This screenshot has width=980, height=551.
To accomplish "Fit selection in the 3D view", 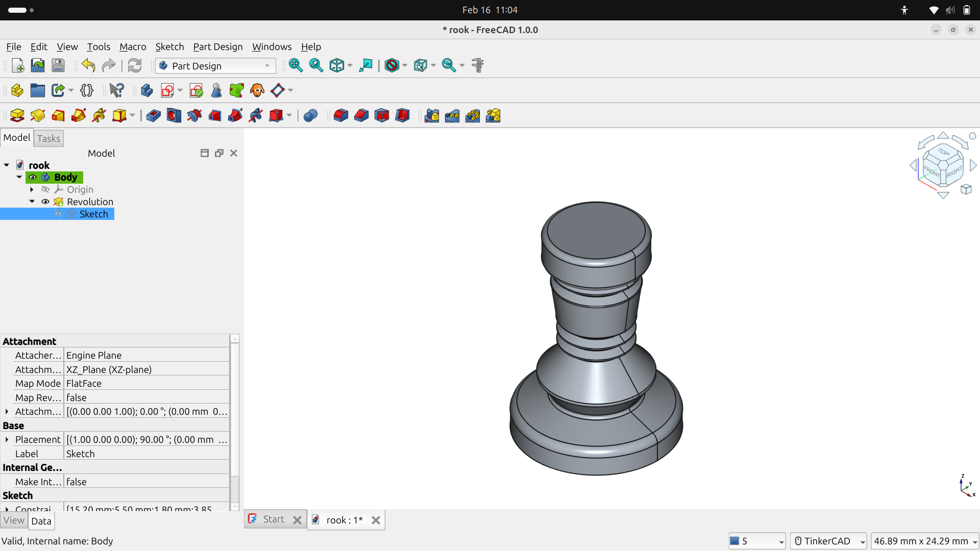I will coord(316,65).
